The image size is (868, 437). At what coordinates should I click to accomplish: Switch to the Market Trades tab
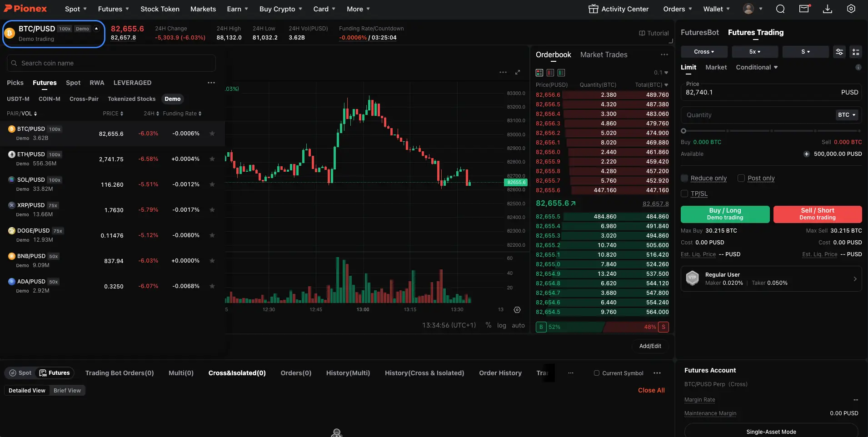click(x=603, y=55)
